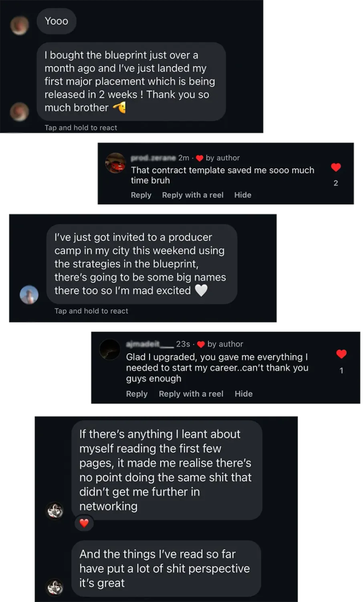Click the 'lot of shit perspective' message bubble
Image resolution: width=364 pixels, height=602 pixels.
[166, 568]
